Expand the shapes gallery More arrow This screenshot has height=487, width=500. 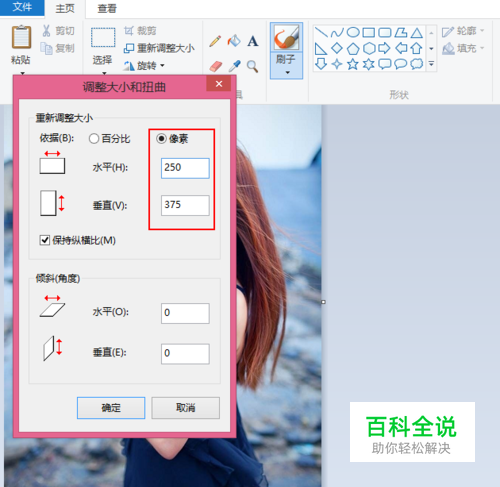[x=431, y=63]
